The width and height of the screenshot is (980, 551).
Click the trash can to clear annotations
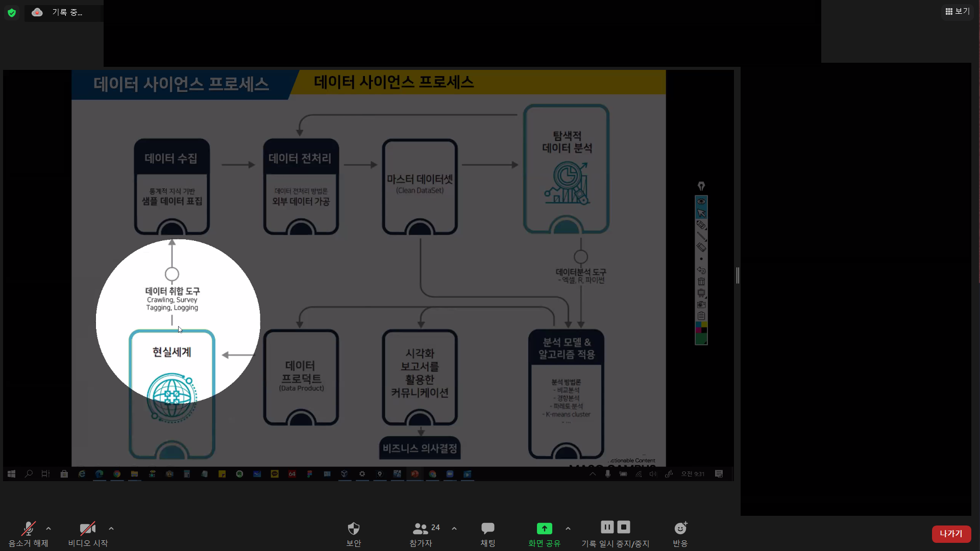point(701,282)
